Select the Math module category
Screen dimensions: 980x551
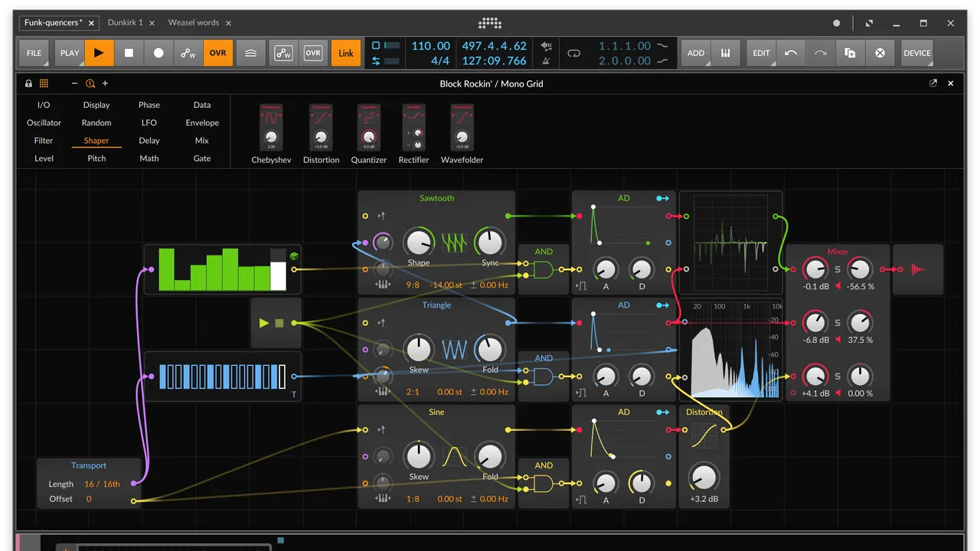tap(149, 158)
